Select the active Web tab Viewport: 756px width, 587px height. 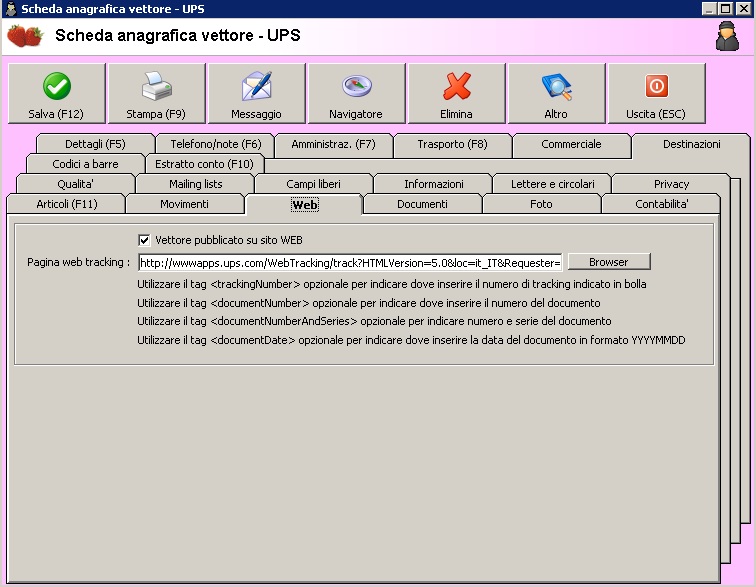[x=305, y=205]
